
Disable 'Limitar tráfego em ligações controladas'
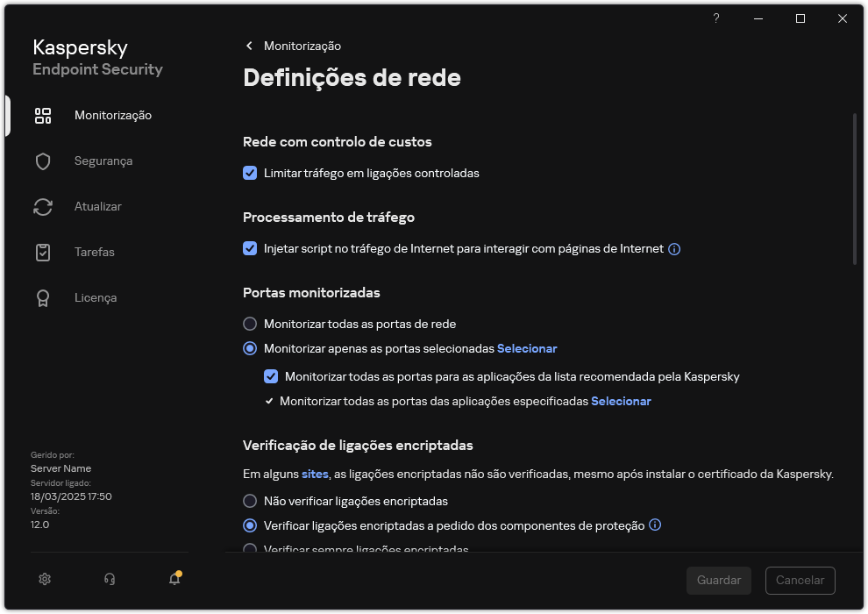(x=250, y=173)
